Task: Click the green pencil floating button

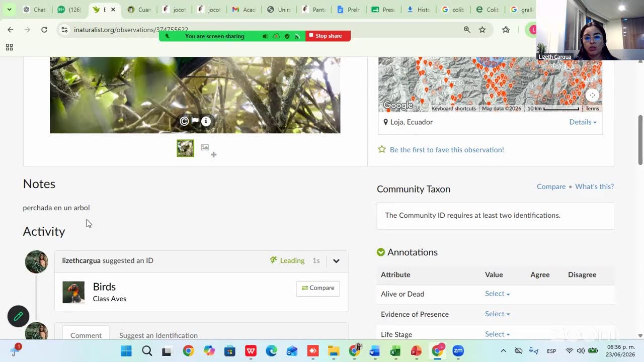Action: (18, 316)
